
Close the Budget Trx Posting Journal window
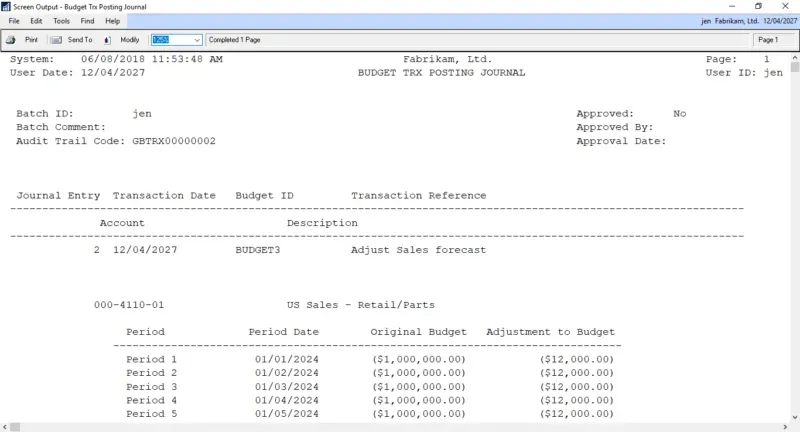tap(785, 6)
